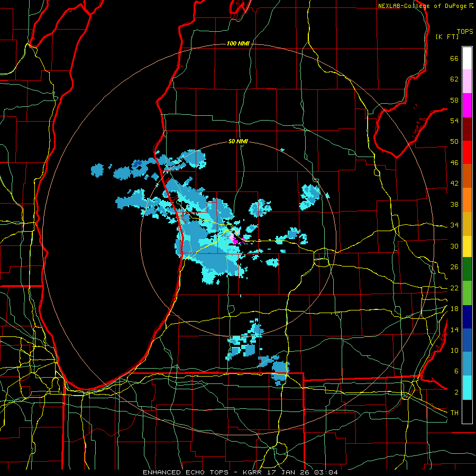Click the light pink 62 kft swatch
The width and height of the screenshot is (476, 476).
pos(467,81)
